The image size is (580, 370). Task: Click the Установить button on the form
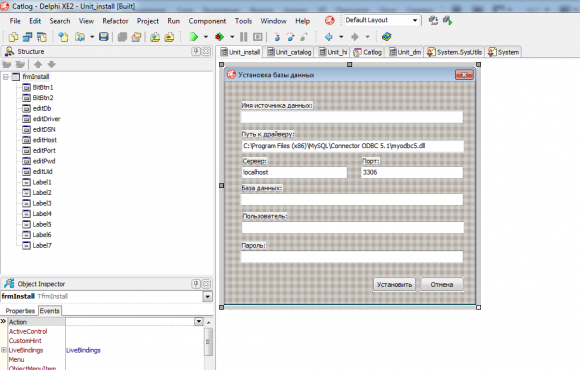click(394, 285)
